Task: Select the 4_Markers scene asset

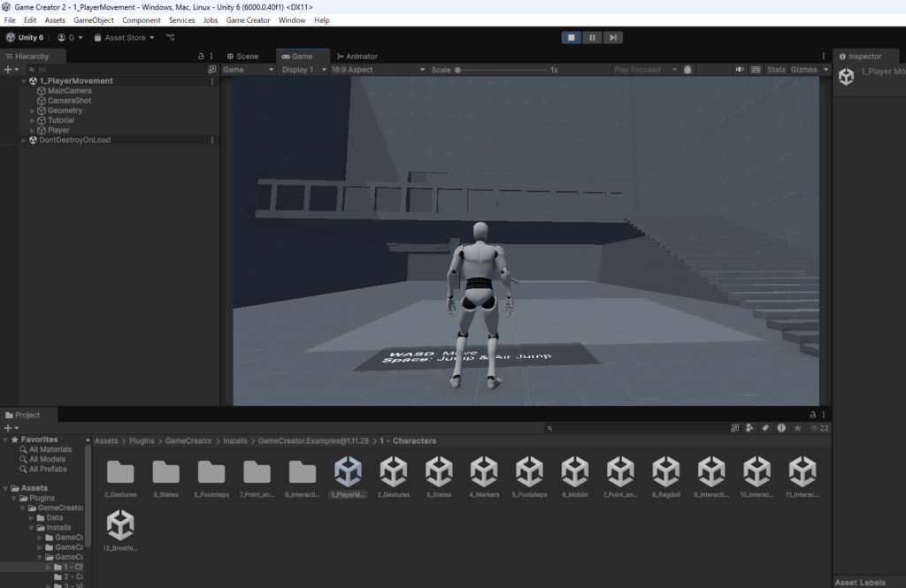Action: (x=484, y=477)
